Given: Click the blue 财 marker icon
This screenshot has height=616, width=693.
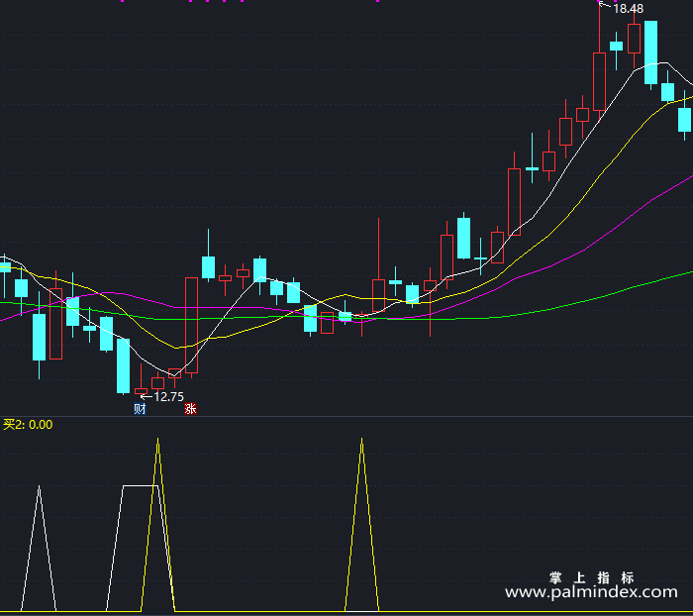Looking at the screenshot, I should 141,409.
